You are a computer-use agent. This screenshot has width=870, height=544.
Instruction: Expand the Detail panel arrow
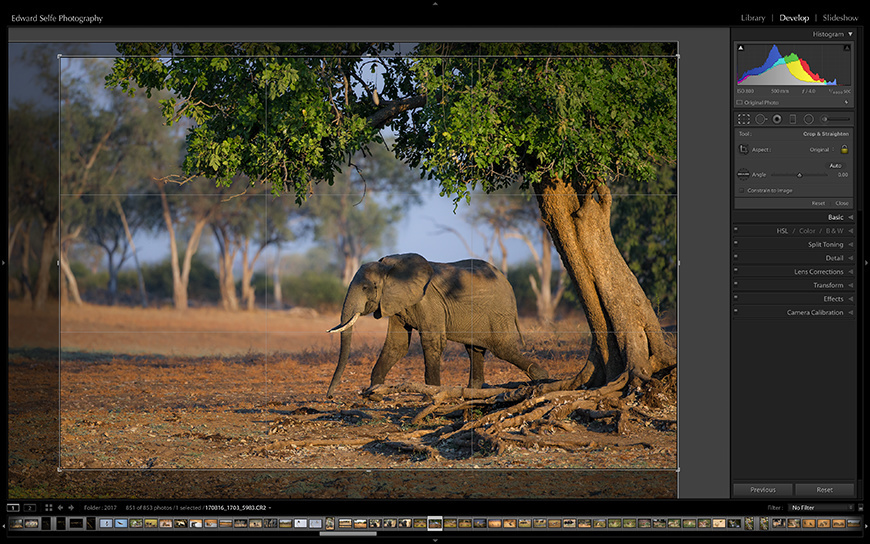[850, 258]
